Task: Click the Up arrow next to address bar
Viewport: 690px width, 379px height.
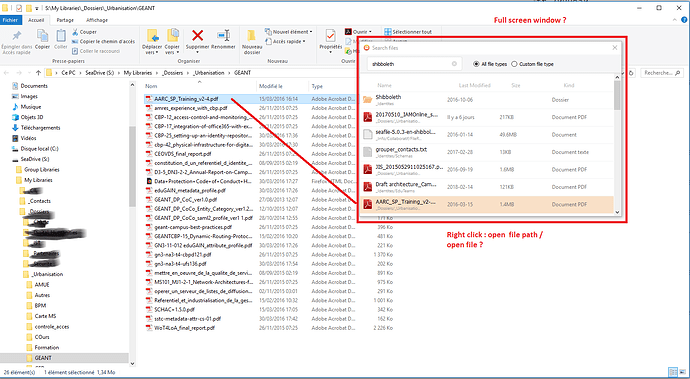Action: point(38,73)
